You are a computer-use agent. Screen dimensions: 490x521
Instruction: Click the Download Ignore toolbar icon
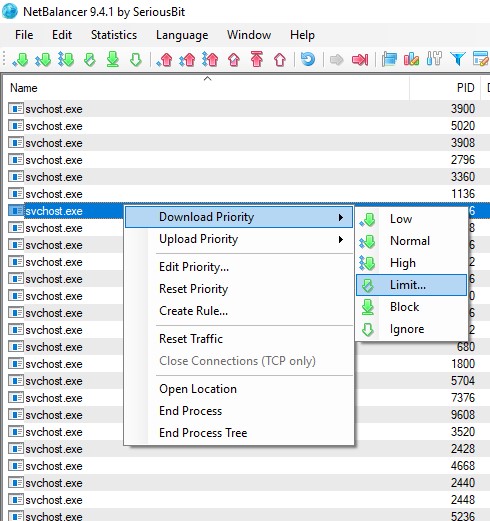[x=136, y=60]
